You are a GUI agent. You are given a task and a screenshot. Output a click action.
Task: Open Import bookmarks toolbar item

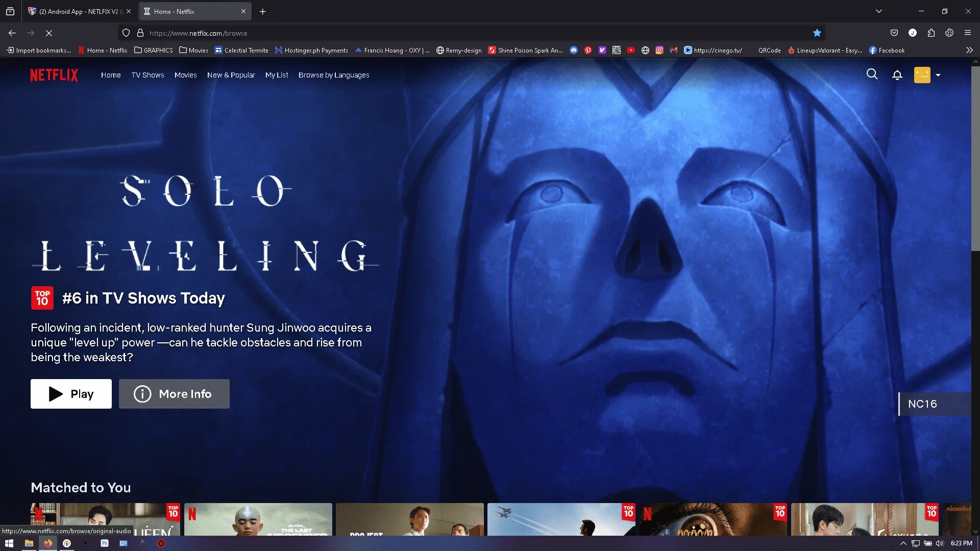39,50
